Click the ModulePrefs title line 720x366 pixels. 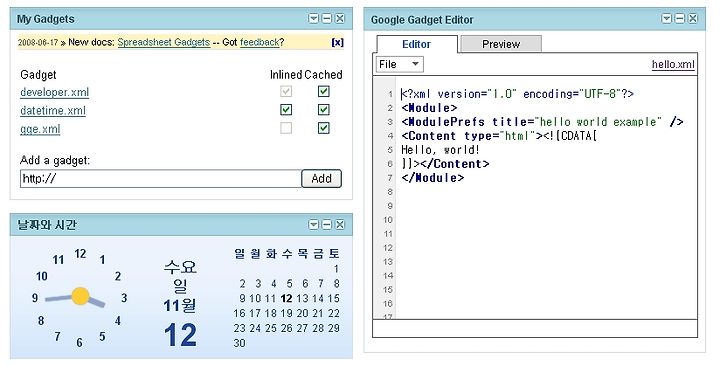pos(542,122)
